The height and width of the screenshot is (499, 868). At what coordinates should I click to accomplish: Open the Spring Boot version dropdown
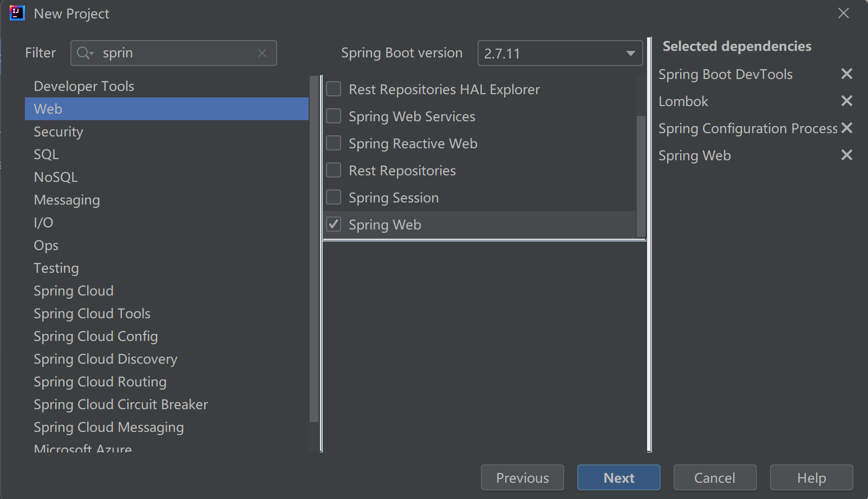click(560, 53)
